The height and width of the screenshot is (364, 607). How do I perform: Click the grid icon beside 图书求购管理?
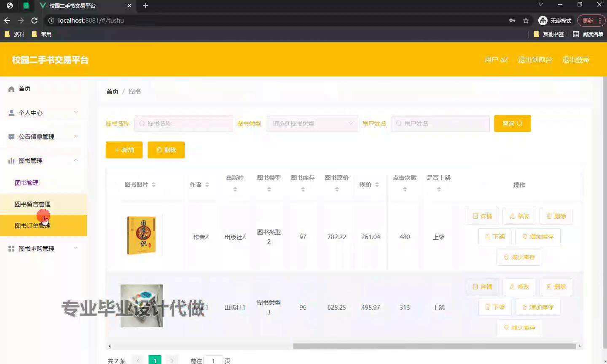11,249
